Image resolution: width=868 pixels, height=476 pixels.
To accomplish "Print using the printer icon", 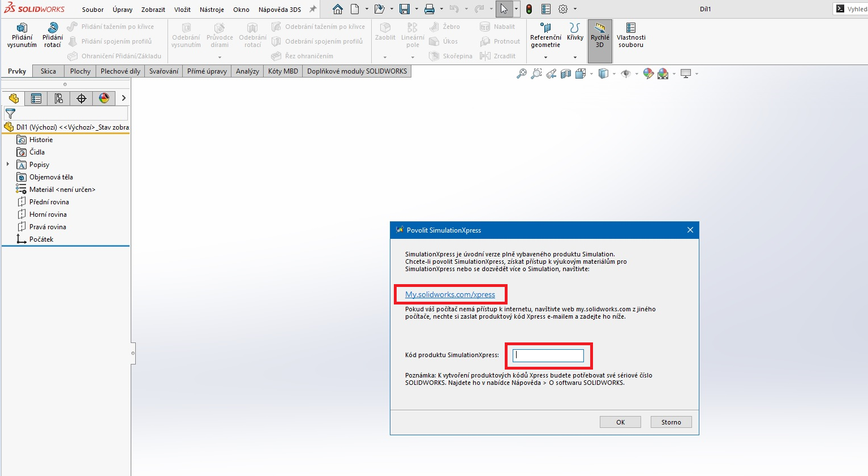I will [429, 9].
